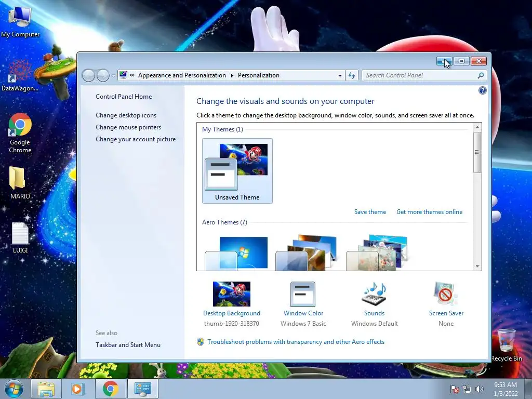Open Change desktop icons link
This screenshot has height=399, width=532.
pyautogui.click(x=126, y=115)
